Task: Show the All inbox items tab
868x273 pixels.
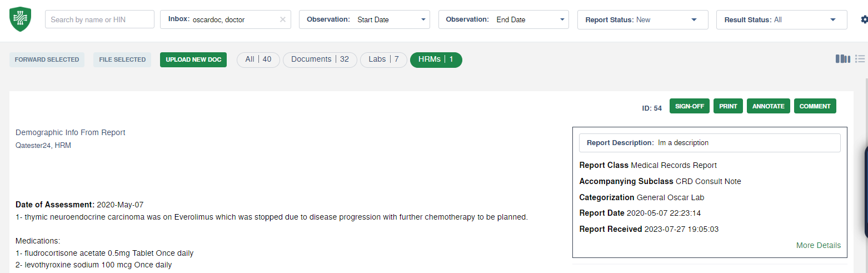Action: click(258, 59)
